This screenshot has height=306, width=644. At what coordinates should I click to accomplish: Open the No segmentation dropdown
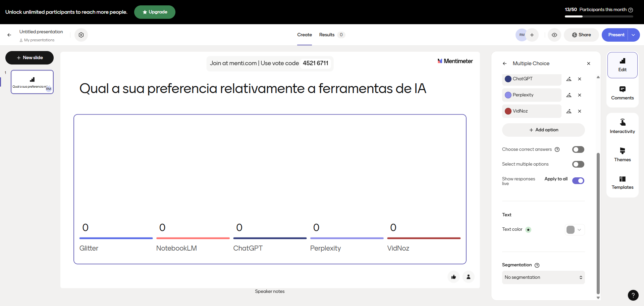543,277
